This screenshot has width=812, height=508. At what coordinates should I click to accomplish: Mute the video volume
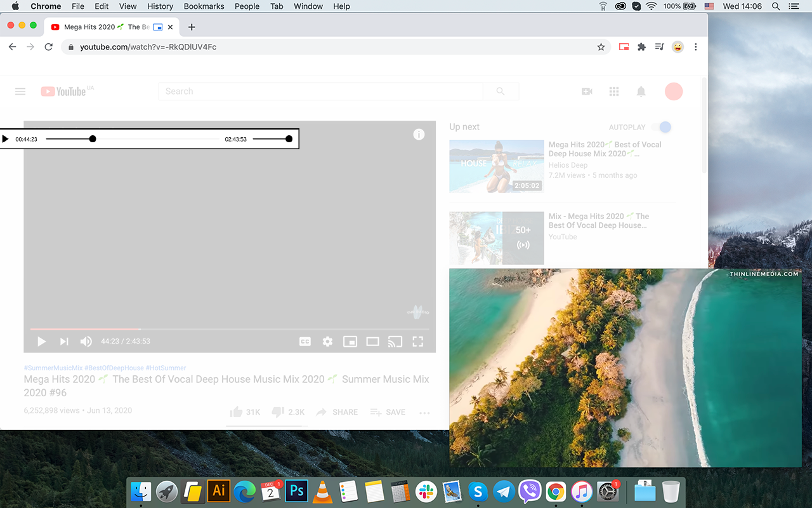click(x=86, y=341)
